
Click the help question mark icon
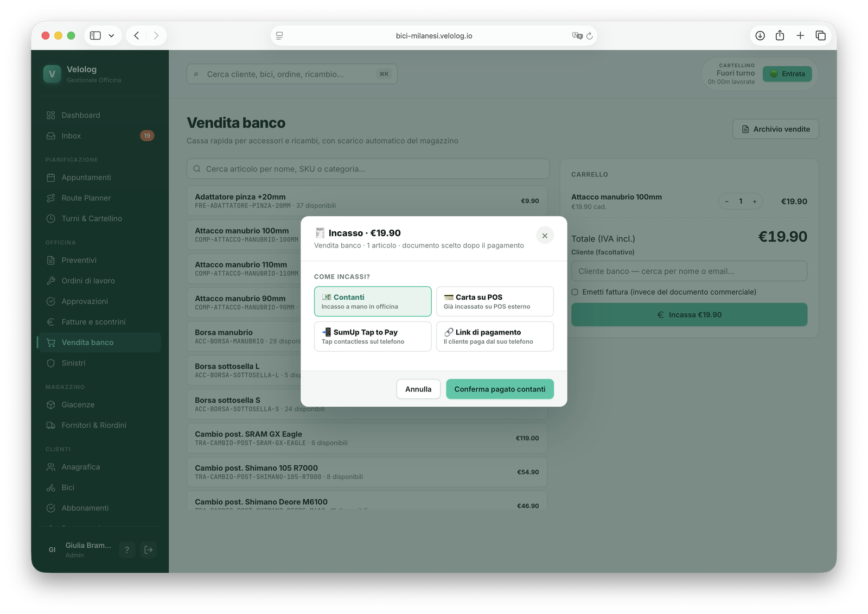click(x=127, y=550)
